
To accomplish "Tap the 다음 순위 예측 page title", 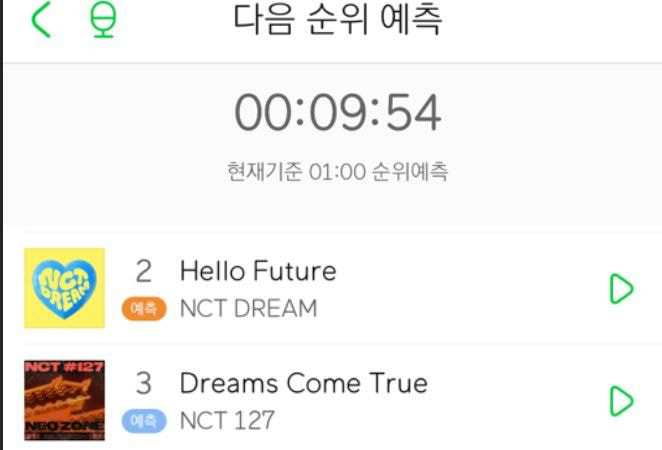I will [x=338, y=19].
